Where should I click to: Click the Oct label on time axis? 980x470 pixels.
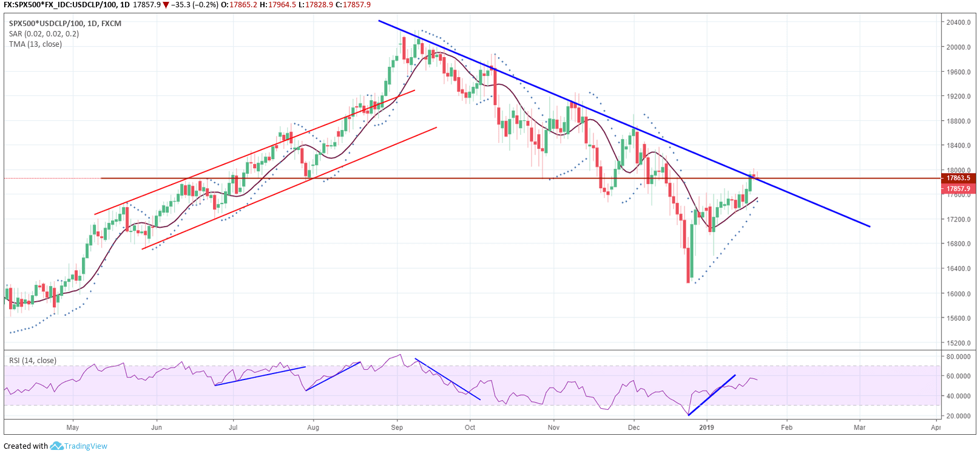pyautogui.click(x=470, y=427)
